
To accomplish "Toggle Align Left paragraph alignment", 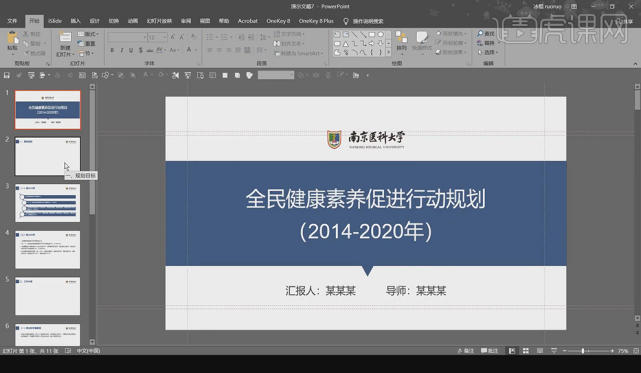I will coord(210,50).
